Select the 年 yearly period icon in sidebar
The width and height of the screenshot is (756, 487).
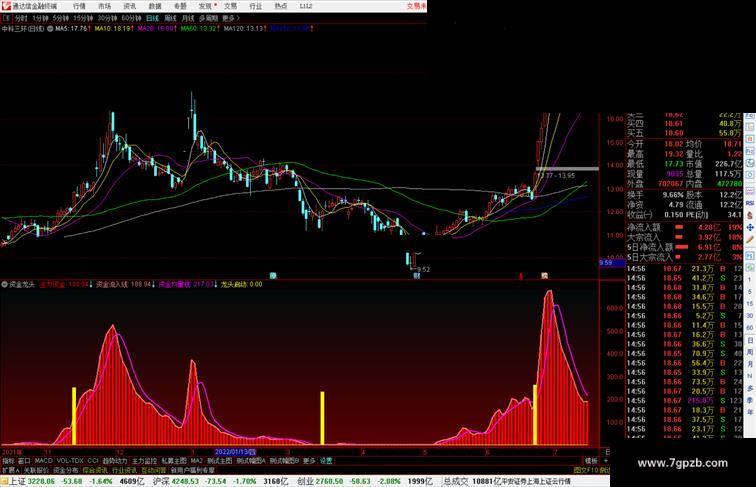[750, 412]
